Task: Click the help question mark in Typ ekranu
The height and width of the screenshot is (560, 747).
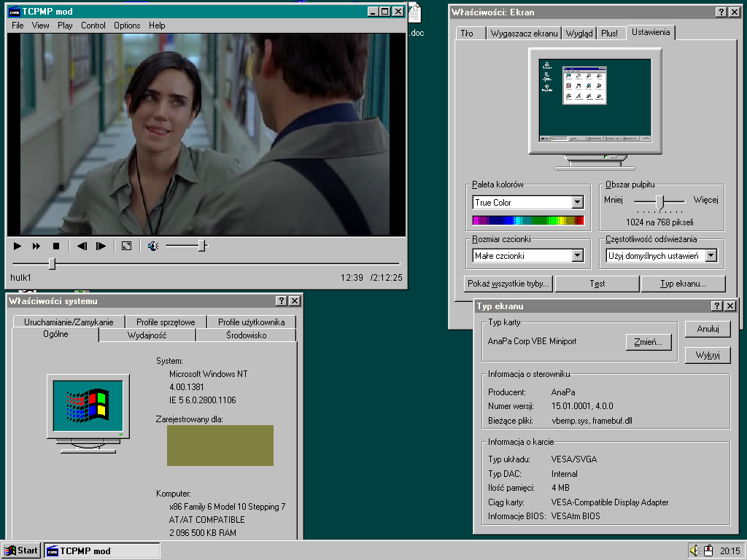Action: coord(717,306)
